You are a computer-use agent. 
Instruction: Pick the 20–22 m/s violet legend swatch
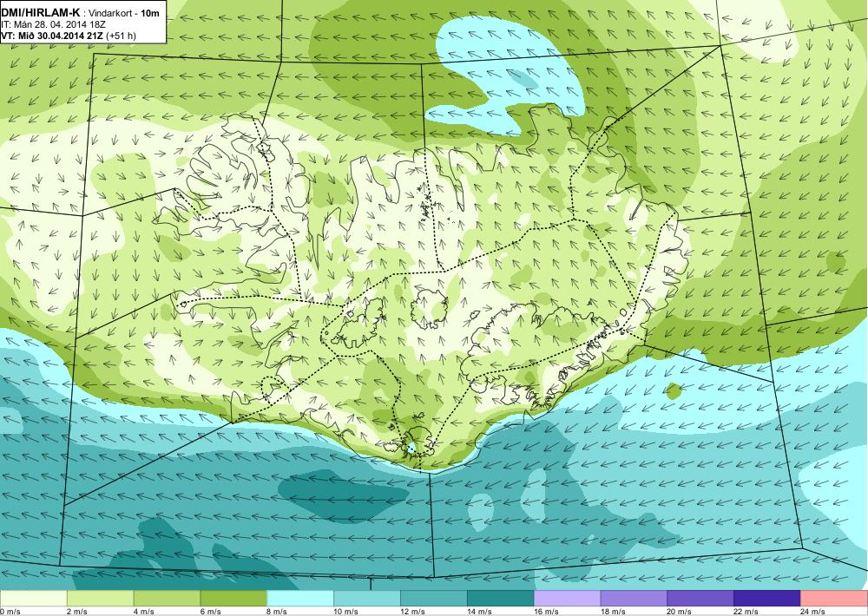700,599
